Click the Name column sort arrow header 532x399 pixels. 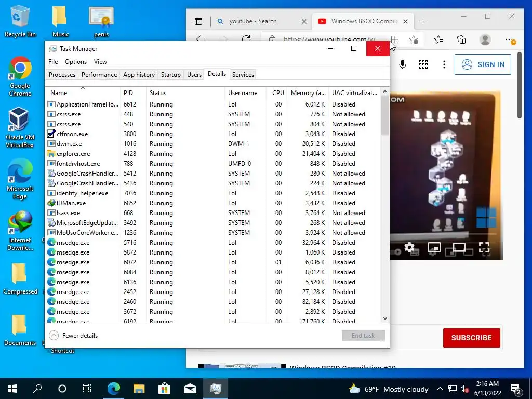coord(83,92)
